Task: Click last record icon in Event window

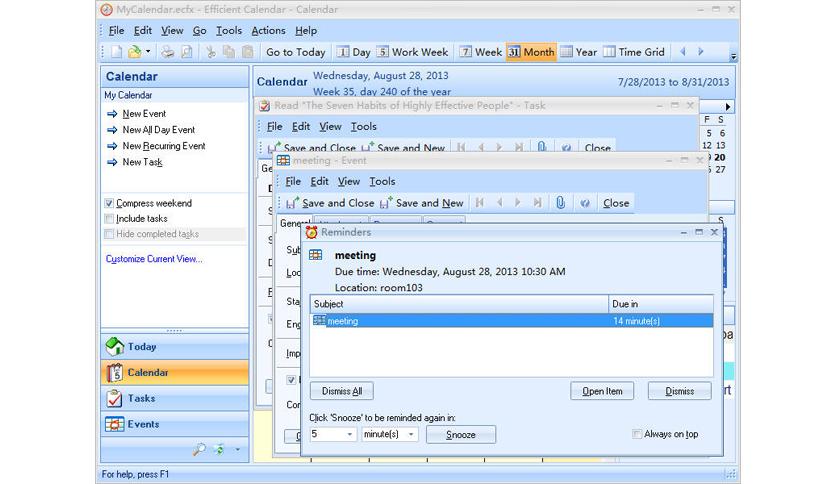Action: (x=537, y=203)
